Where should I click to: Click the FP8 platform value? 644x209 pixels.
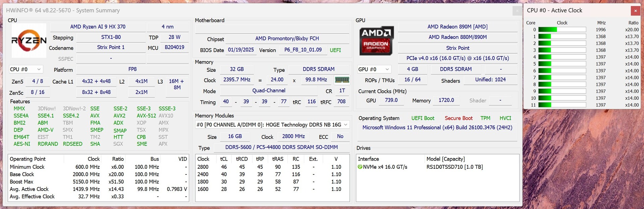click(132, 69)
